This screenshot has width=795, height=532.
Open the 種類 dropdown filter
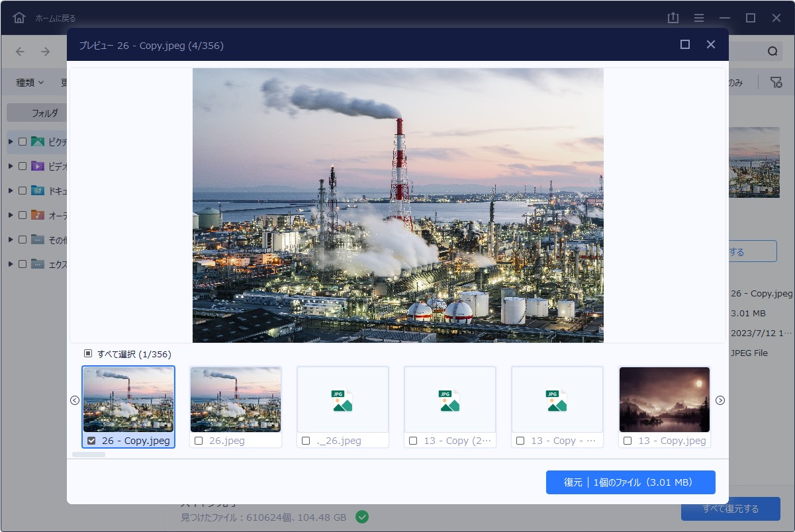point(30,83)
